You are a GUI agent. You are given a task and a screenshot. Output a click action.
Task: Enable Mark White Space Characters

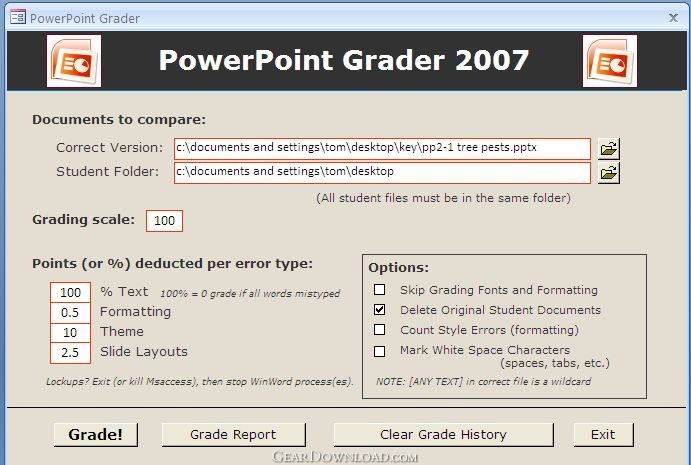point(379,351)
